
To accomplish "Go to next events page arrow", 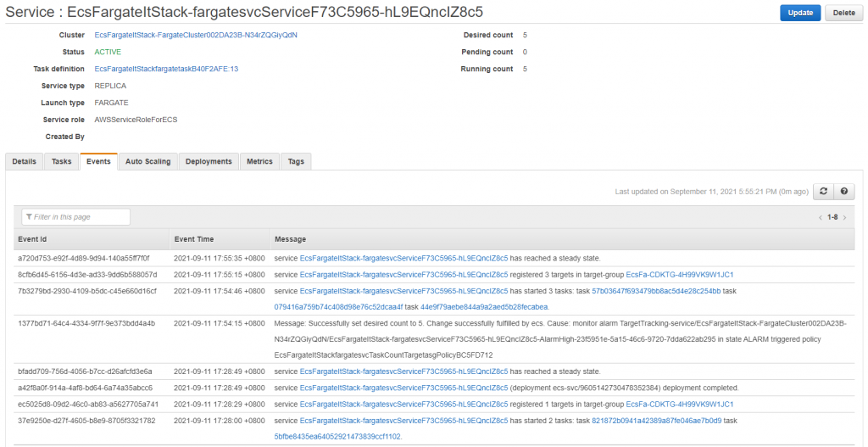I will tap(845, 218).
